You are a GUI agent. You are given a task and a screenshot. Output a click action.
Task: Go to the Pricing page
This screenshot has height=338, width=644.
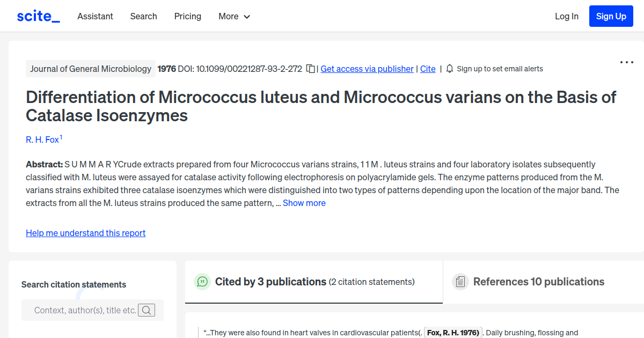click(x=187, y=17)
